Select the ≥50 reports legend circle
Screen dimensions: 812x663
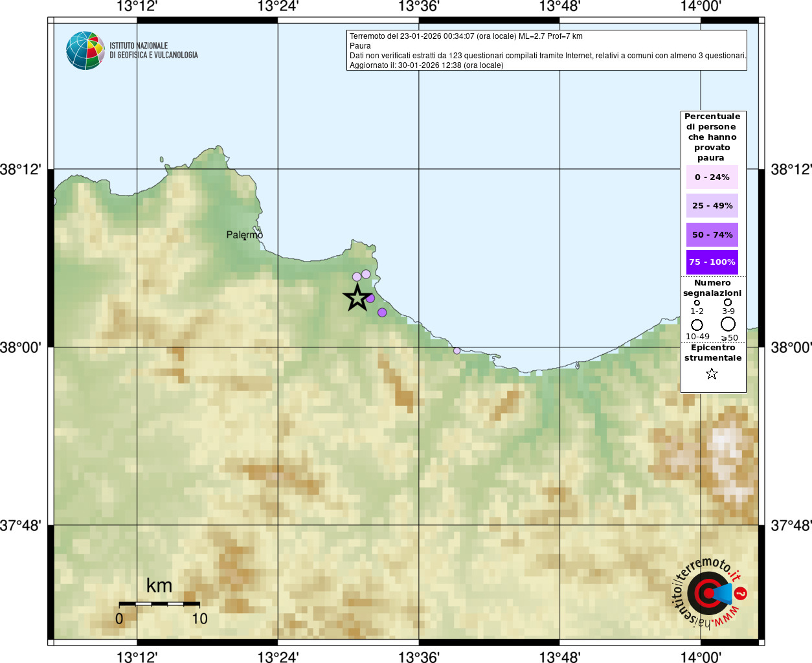pos(728,324)
